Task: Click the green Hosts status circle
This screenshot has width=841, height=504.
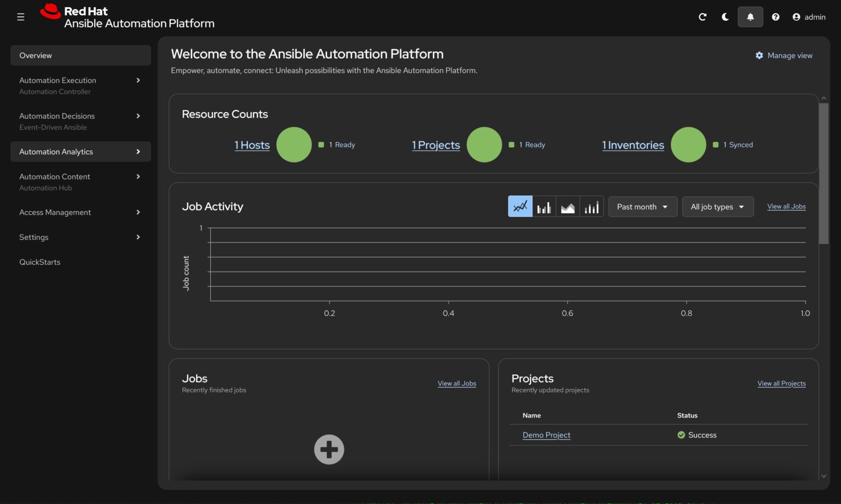Action: [294, 144]
